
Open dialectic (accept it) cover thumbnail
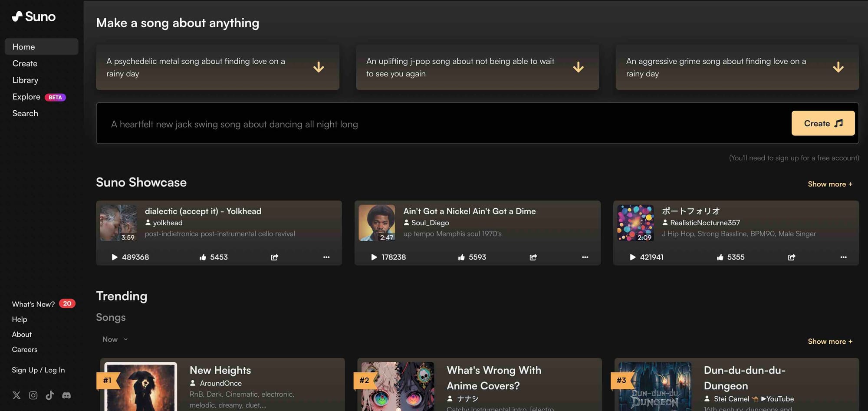pos(118,223)
